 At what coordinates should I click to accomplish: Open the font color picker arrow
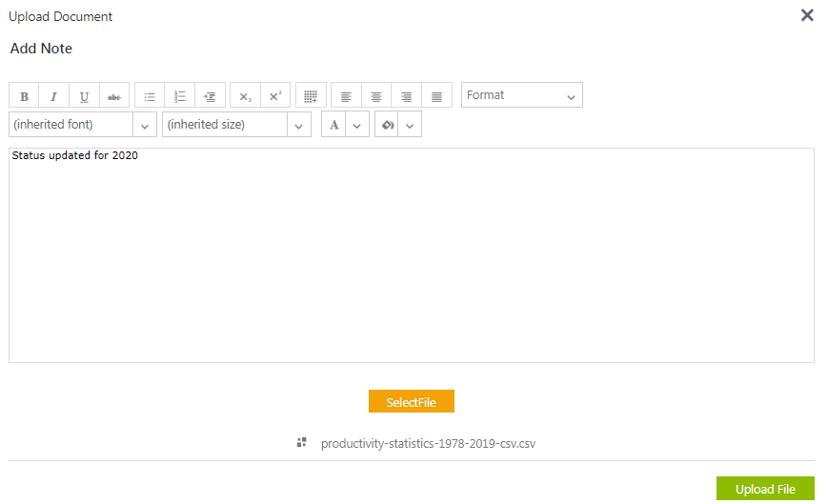[x=357, y=126]
